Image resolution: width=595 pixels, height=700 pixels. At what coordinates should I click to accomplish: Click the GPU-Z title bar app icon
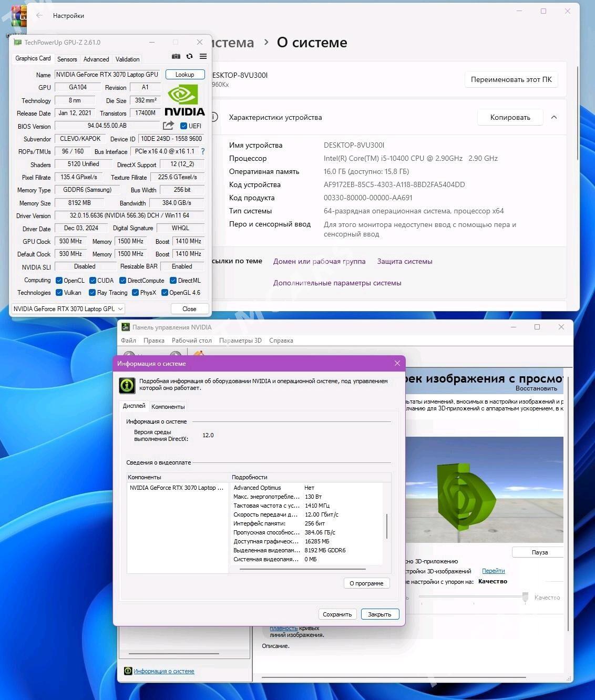click(18, 43)
